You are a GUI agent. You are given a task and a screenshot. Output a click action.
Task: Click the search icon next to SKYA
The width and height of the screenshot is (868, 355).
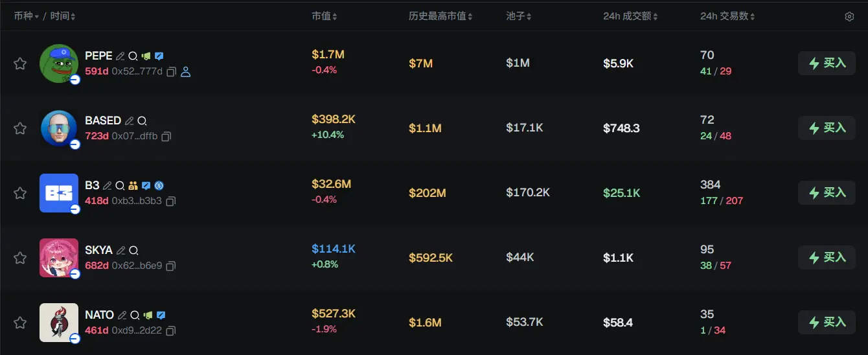coord(133,251)
